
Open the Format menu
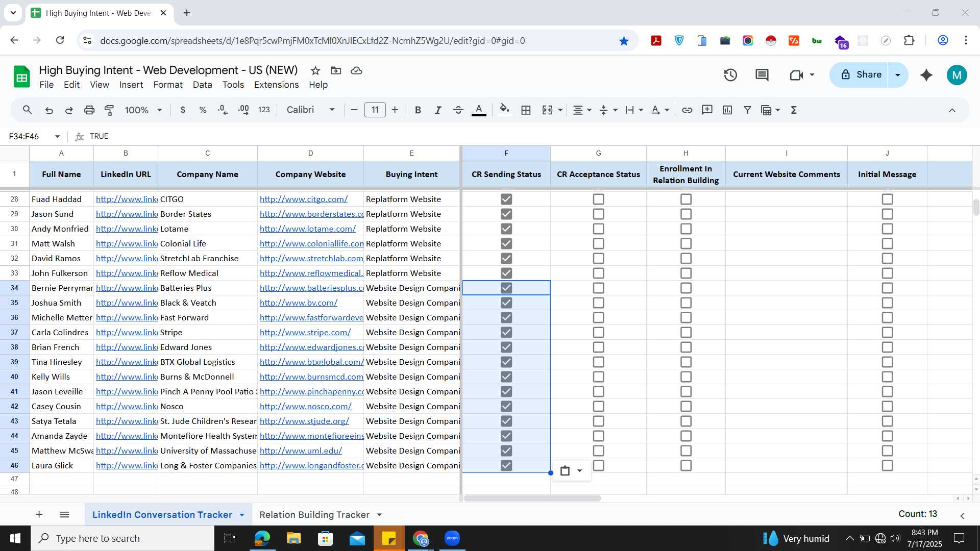point(168,85)
